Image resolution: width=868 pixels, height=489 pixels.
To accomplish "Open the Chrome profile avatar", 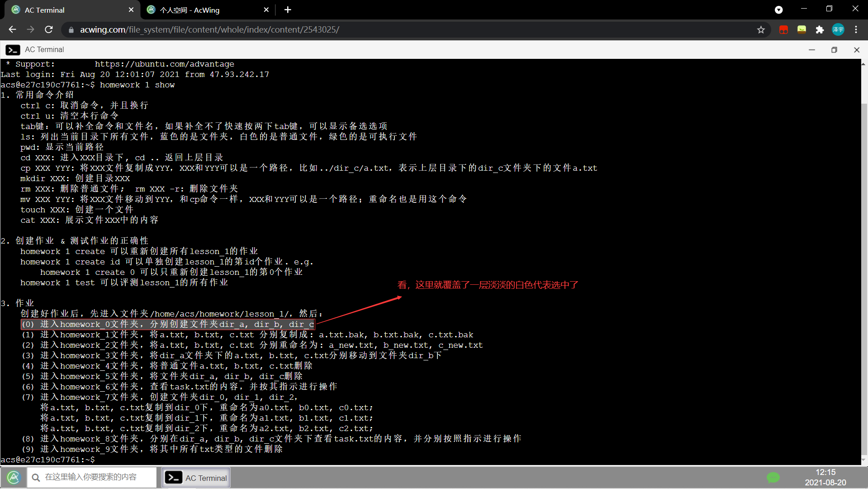I will [838, 29].
